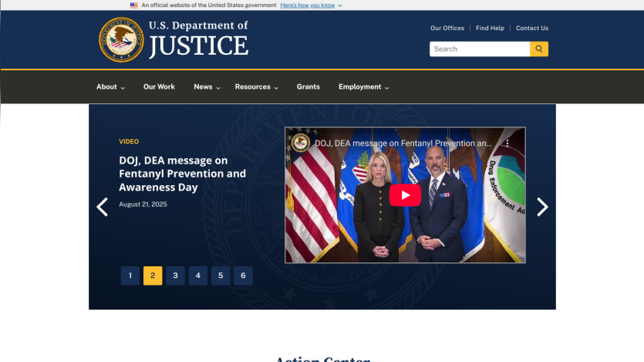
Task: Click the magnifying glass search button
Action: pos(539,49)
